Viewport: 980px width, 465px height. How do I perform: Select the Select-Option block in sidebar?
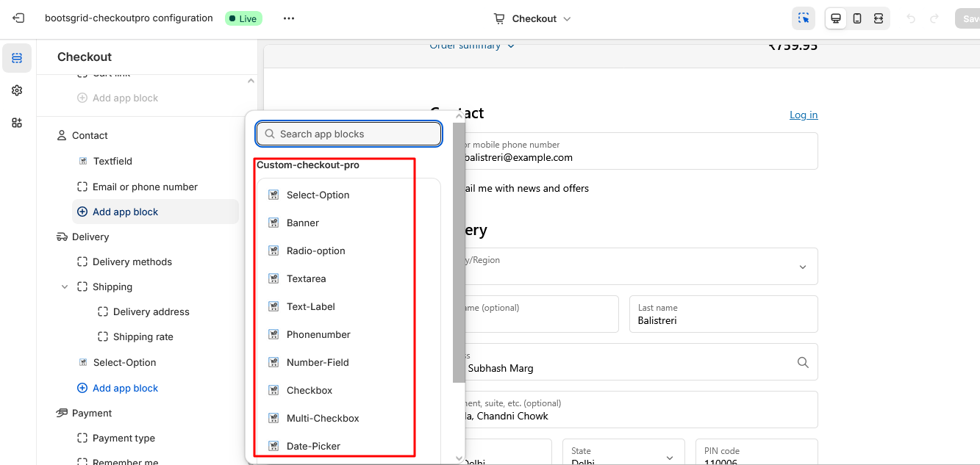(x=124, y=362)
